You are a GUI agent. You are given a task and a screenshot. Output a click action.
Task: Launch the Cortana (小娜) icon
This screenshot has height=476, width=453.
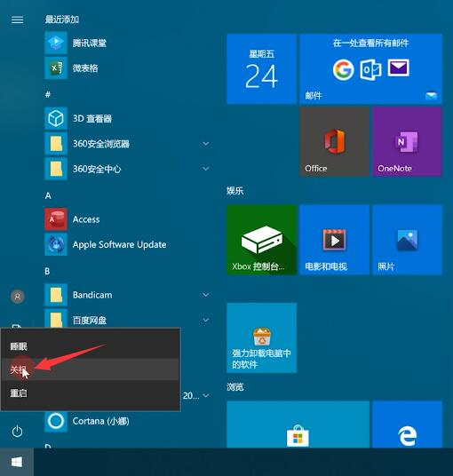point(56,421)
